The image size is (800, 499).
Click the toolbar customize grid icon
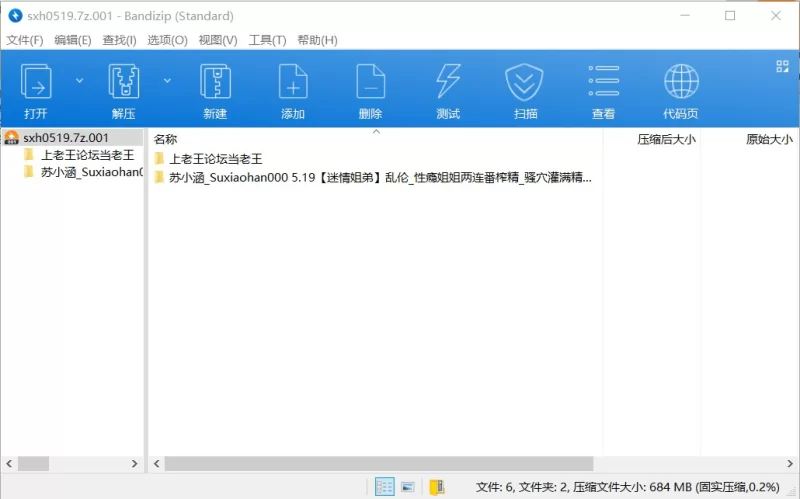coord(782,66)
